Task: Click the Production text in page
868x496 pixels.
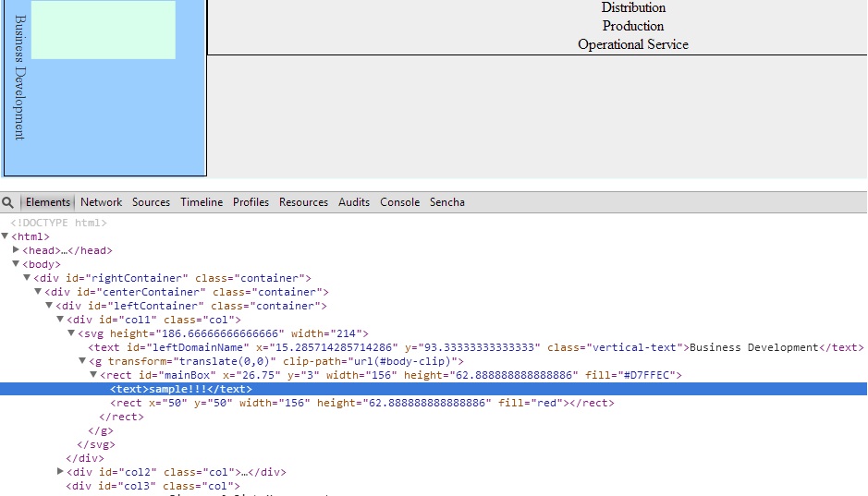Action: pos(632,26)
